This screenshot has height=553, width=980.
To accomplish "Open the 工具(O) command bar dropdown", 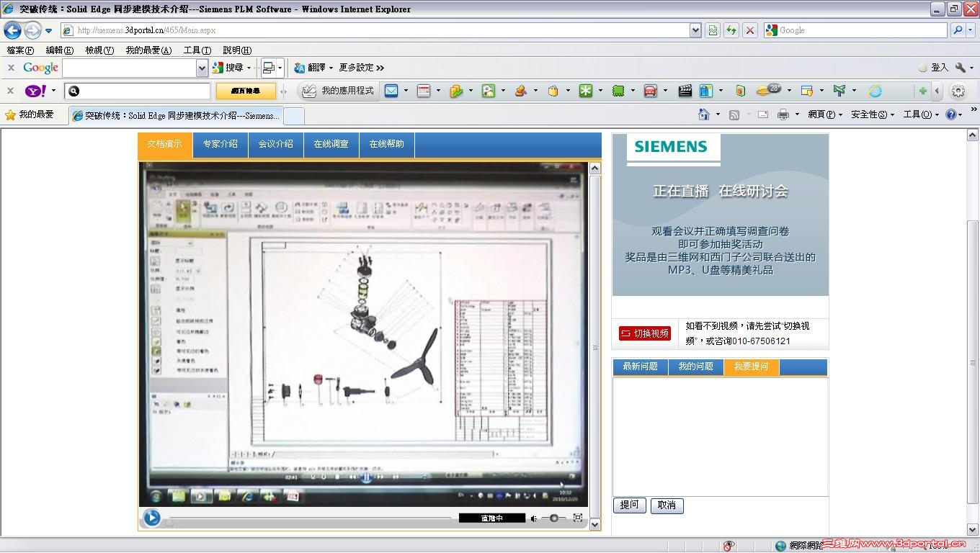I will [x=921, y=114].
